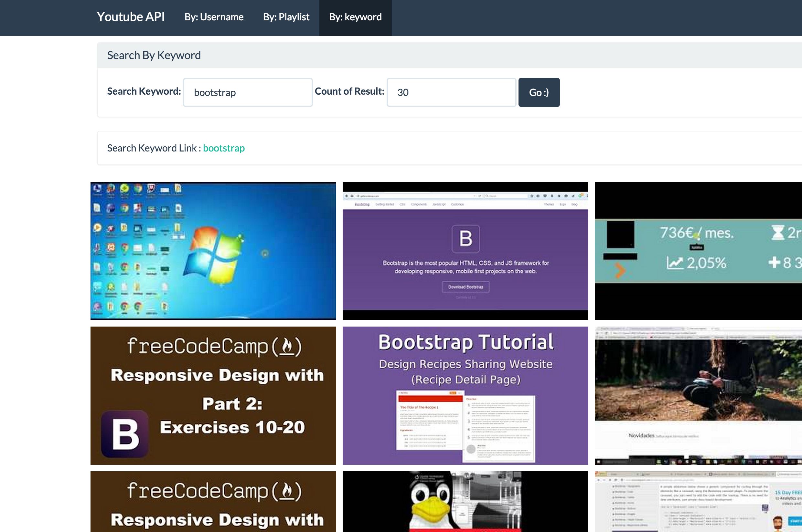This screenshot has height=532, width=802.
Task: Open the code tutorial webpage video thumbnail
Action: (698, 501)
